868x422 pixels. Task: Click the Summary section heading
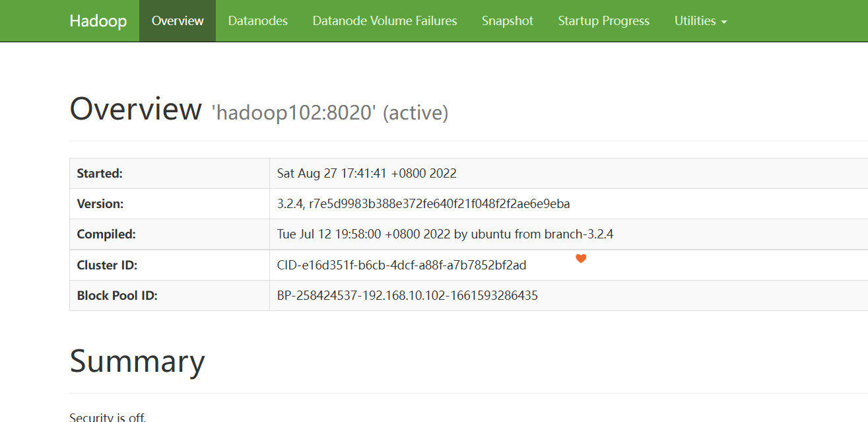click(137, 361)
